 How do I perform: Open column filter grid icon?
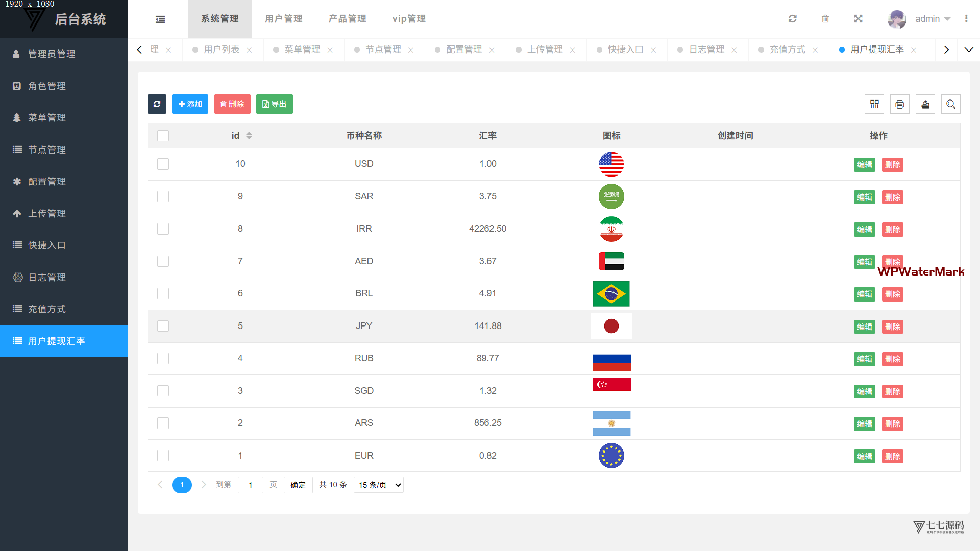[x=874, y=104]
